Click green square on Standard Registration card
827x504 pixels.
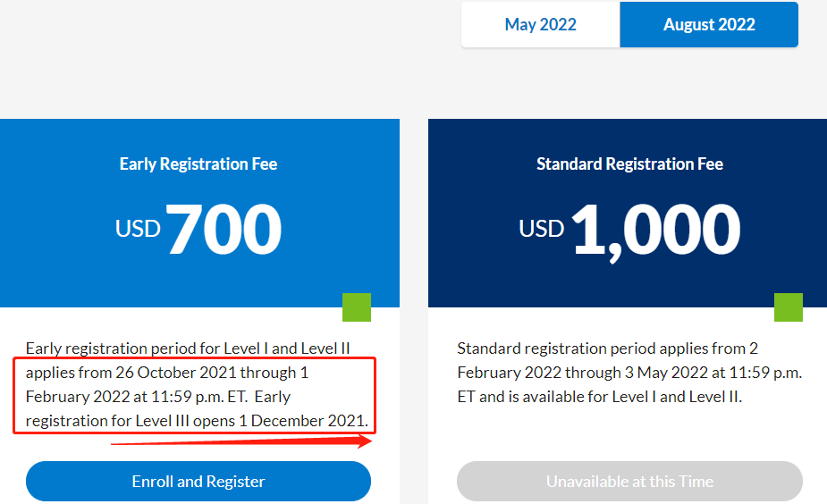[x=789, y=307]
